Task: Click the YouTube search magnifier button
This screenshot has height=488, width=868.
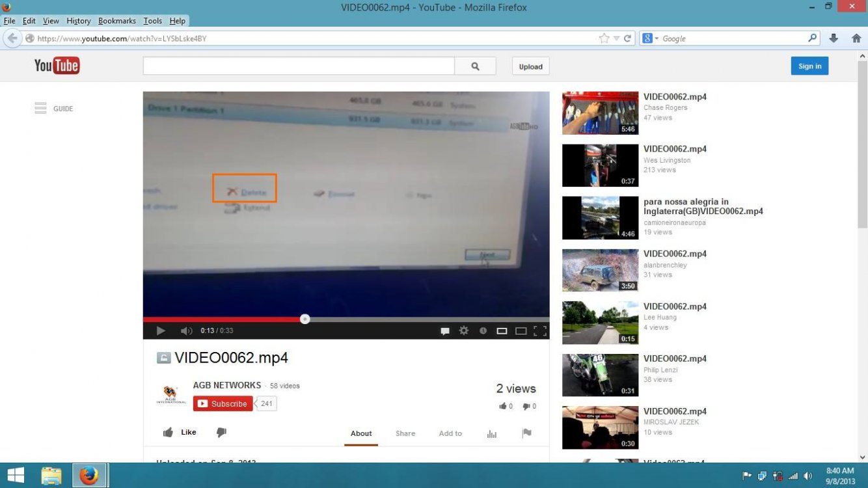Action: pos(475,66)
